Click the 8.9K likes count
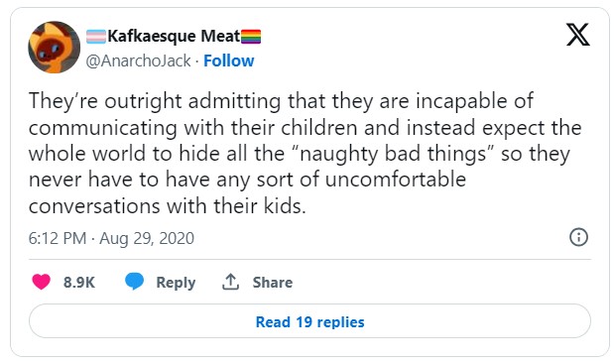 pyautogui.click(x=79, y=283)
